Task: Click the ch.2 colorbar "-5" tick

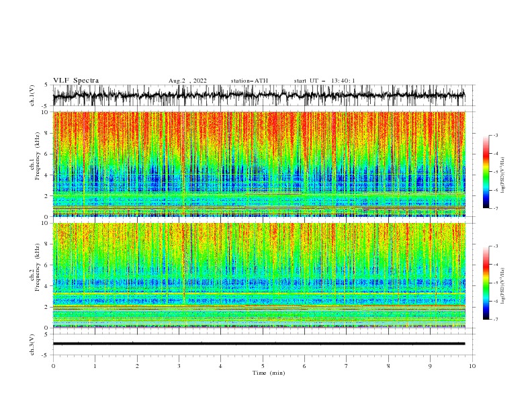Action: (496, 283)
